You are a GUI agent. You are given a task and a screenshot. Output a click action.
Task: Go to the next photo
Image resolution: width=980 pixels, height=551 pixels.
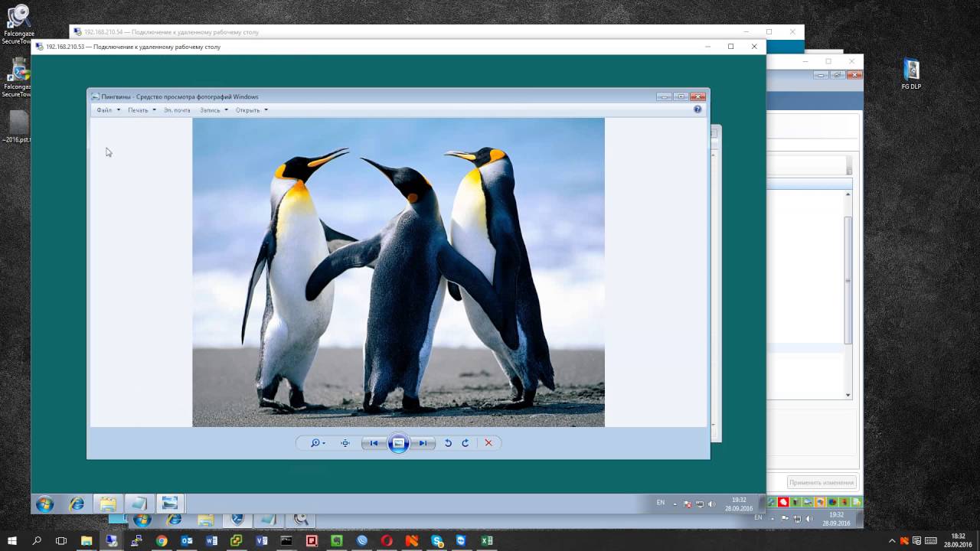click(x=423, y=443)
